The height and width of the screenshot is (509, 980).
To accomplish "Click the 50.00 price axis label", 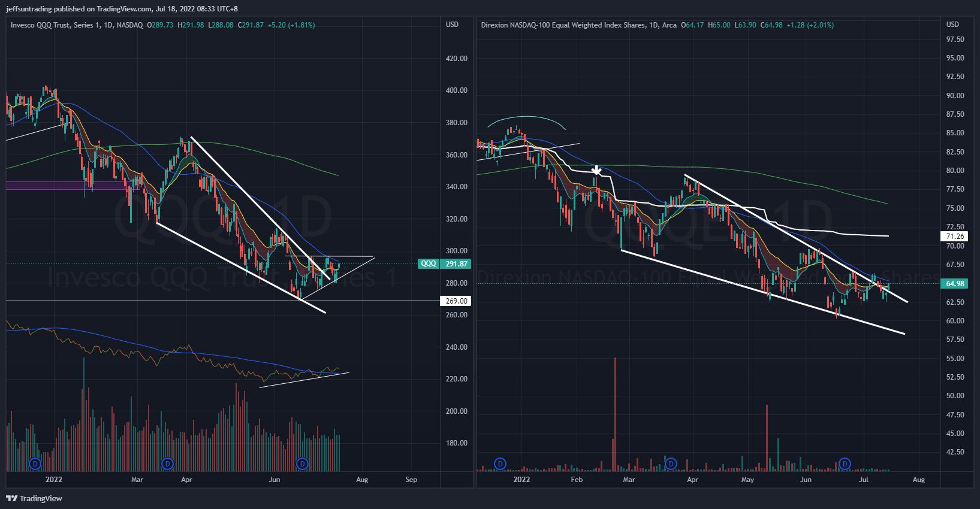I will coord(955,396).
